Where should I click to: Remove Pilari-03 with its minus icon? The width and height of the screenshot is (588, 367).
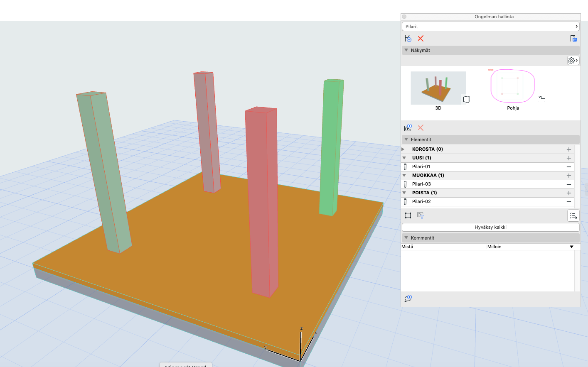click(569, 184)
